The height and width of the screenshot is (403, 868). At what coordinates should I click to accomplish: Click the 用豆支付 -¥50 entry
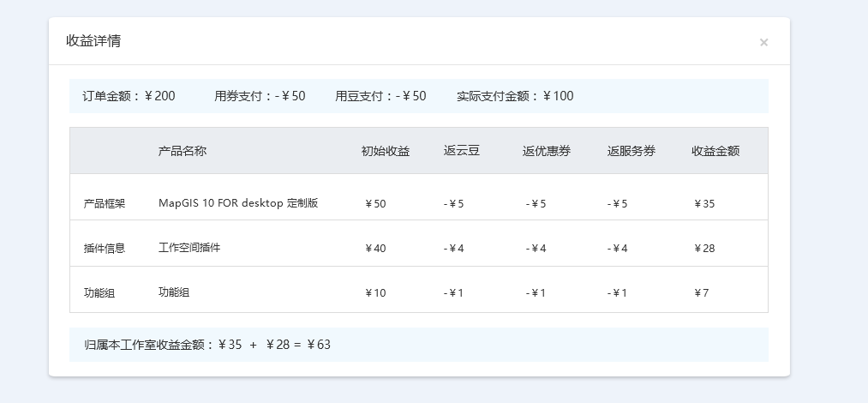(380, 96)
